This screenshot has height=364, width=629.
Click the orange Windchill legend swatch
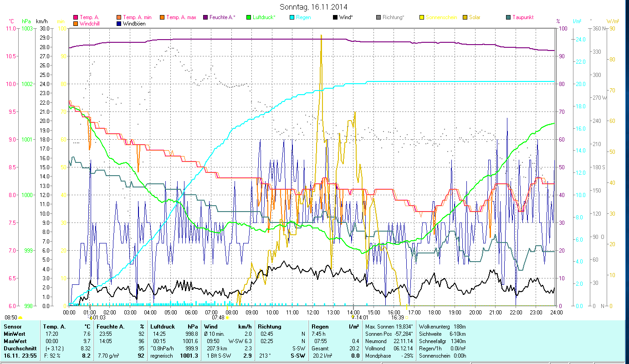[76, 24]
